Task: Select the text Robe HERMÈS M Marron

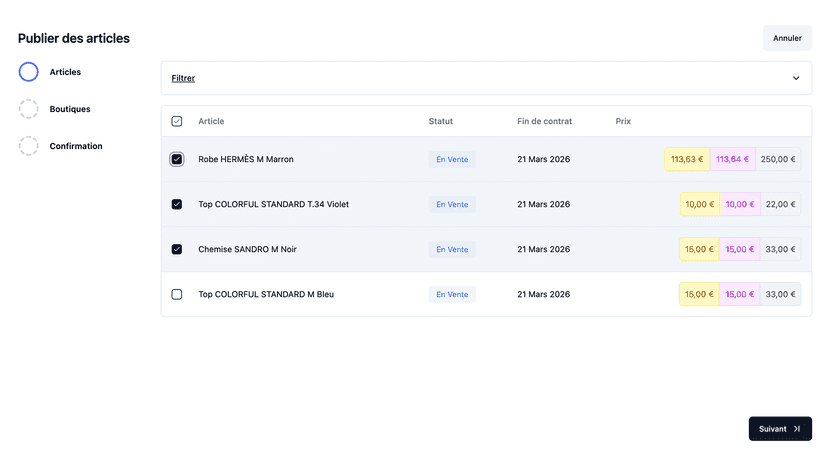Action: tap(246, 159)
